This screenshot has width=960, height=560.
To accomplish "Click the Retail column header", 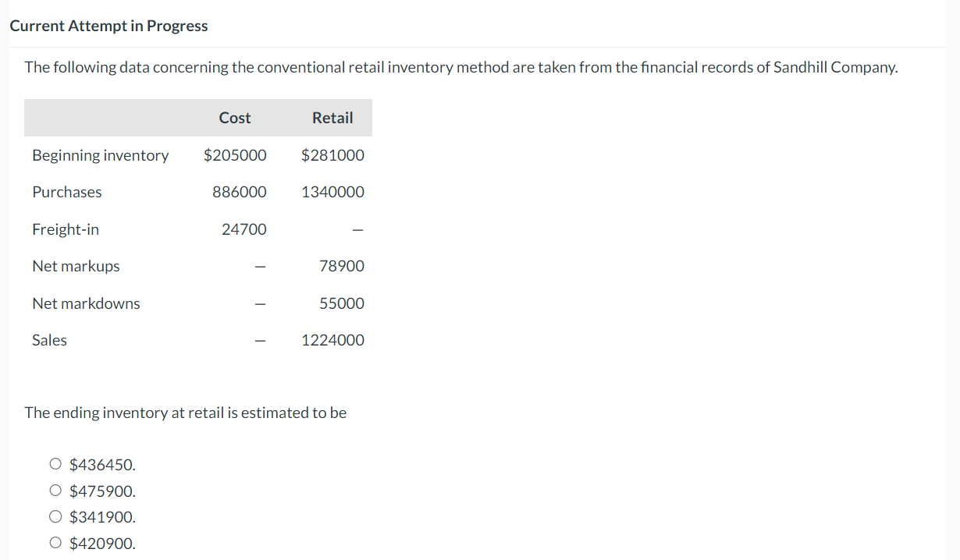I will [x=332, y=118].
